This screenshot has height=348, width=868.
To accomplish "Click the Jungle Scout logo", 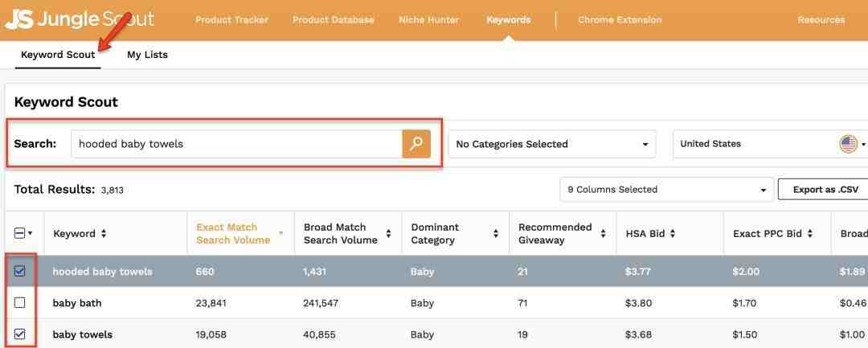I will pyautogui.click(x=79, y=19).
